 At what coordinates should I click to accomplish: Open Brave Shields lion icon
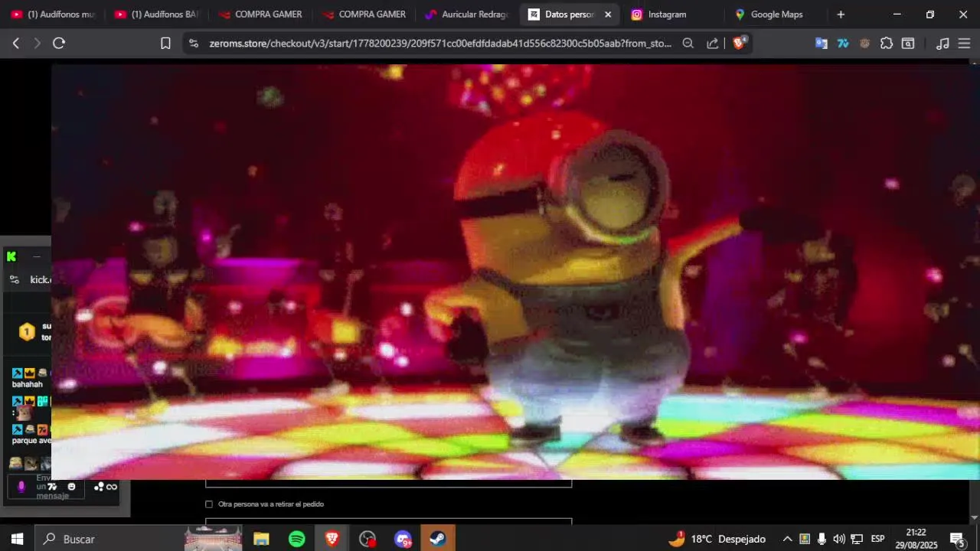pos(739,43)
